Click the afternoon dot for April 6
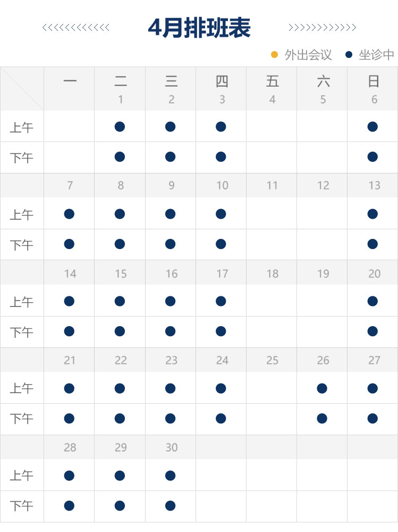The width and height of the screenshot is (398, 532). [372, 157]
